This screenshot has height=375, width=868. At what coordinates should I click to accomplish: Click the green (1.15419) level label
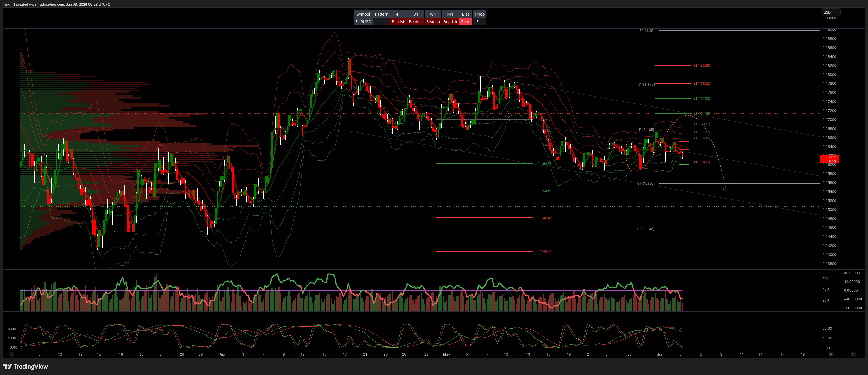pyautogui.click(x=544, y=191)
